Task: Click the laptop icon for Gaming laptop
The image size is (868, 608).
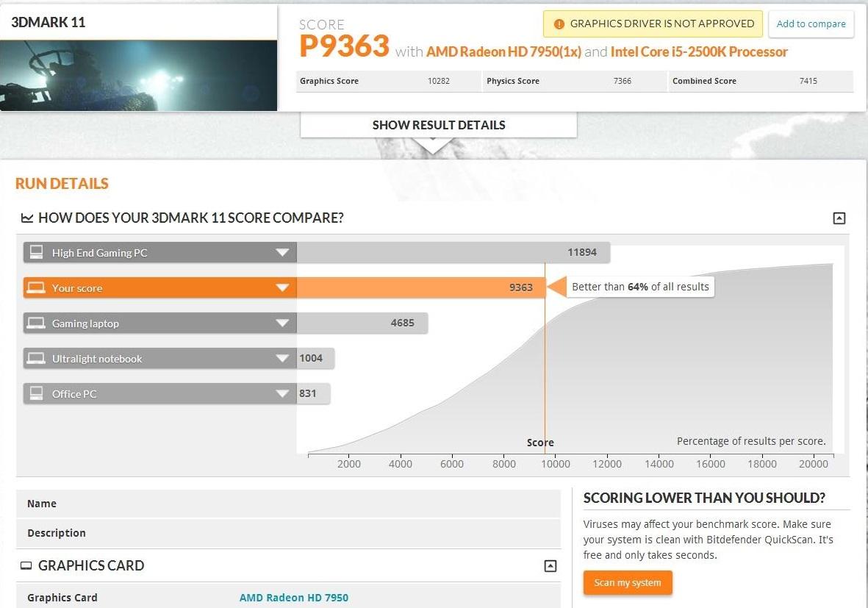Action: 36,323
